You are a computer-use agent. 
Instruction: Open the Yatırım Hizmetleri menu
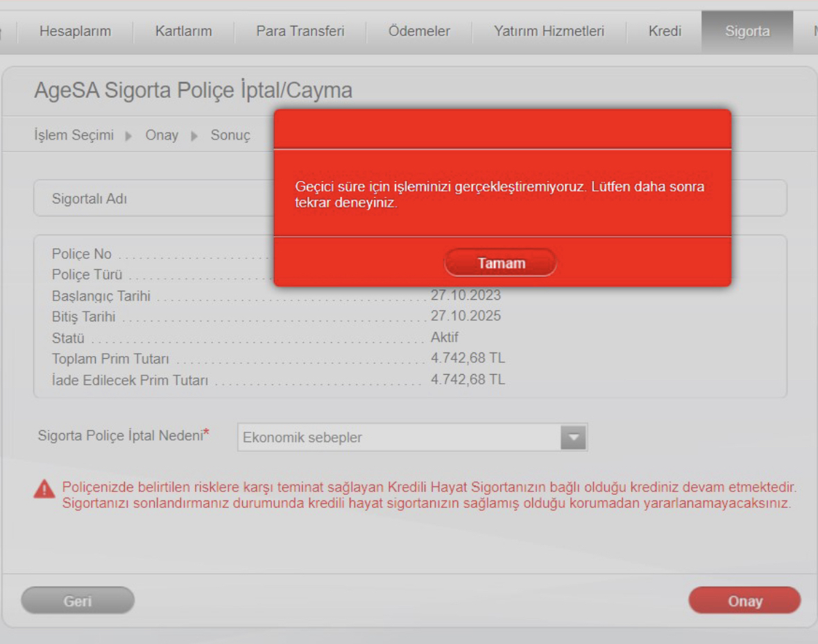click(x=549, y=31)
